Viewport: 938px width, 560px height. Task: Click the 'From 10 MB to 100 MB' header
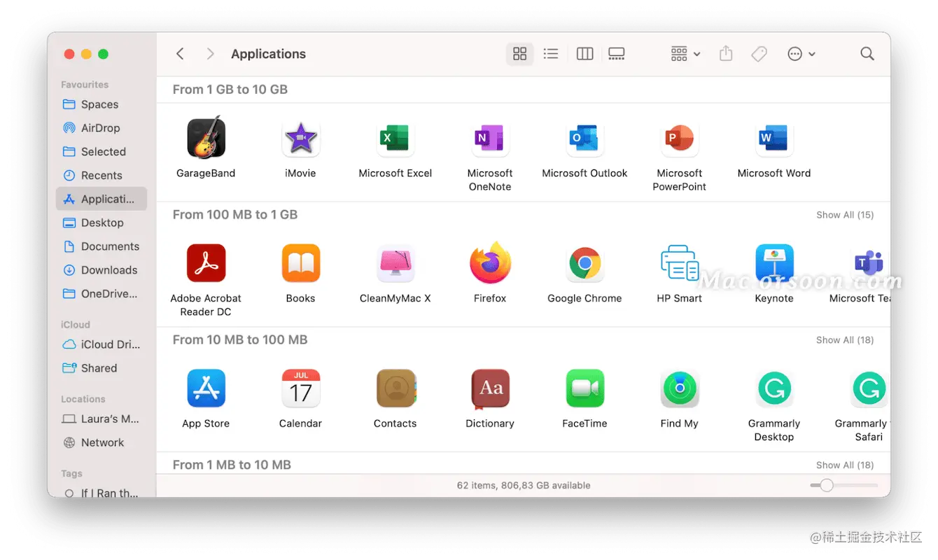click(x=240, y=340)
